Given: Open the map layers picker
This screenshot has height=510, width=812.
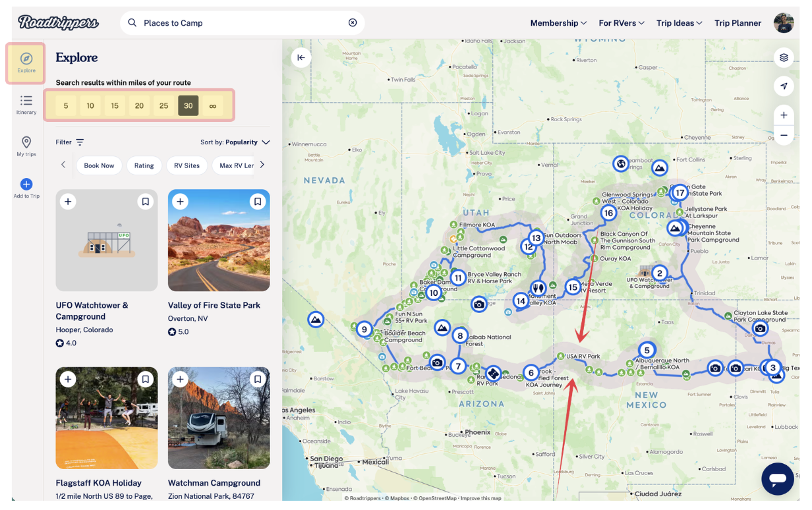Looking at the screenshot, I should [x=784, y=57].
